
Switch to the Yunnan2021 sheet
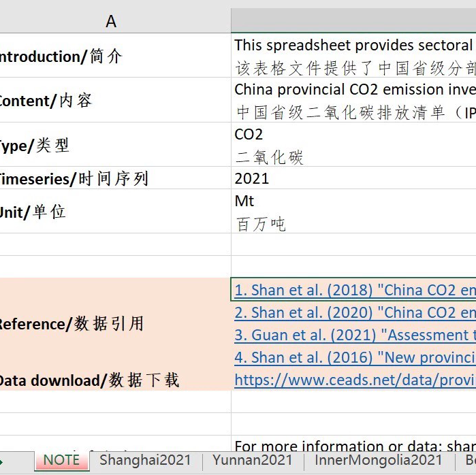[251, 461]
